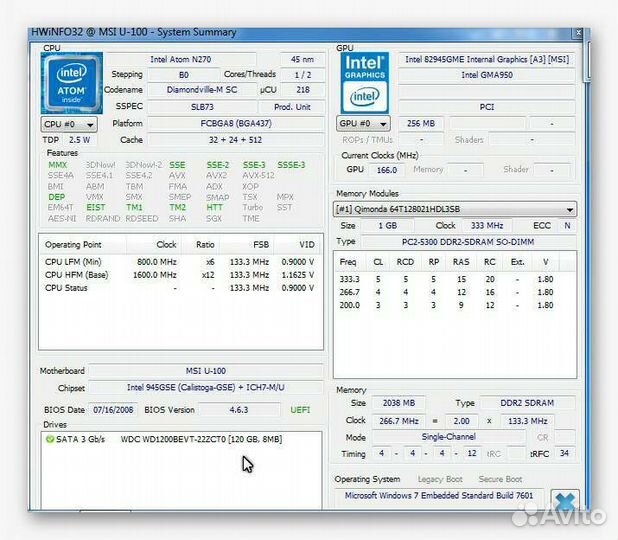This screenshot has height=540, width=618.
Task: Click the TDP value 2.5 W
Action: point(80,140)
